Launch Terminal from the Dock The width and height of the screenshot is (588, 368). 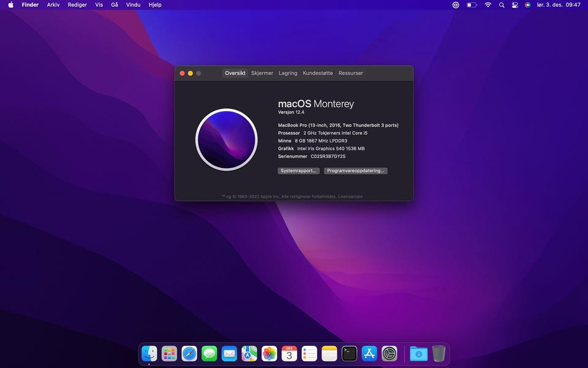[x=349, y=353]
